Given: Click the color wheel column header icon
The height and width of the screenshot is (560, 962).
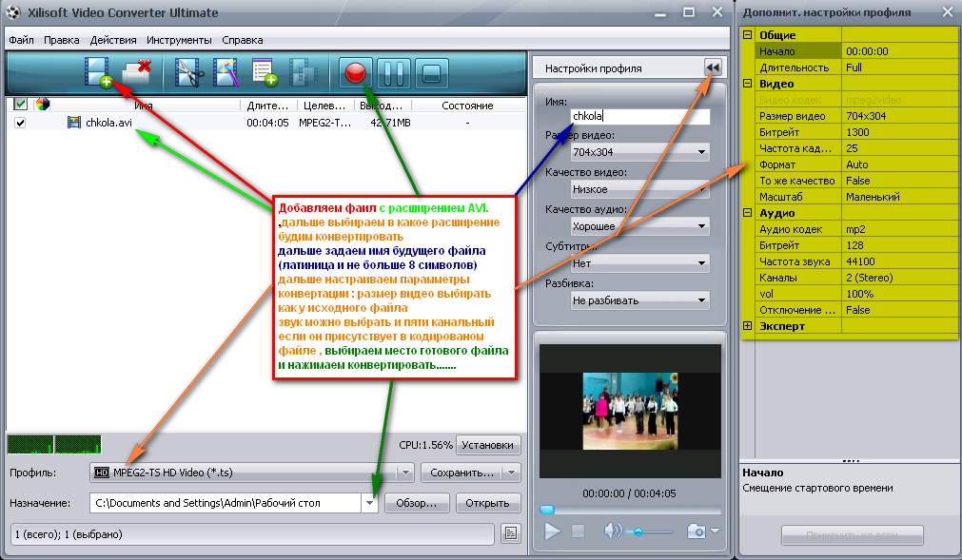Looking at the screenshot, I should click(43, 105).
